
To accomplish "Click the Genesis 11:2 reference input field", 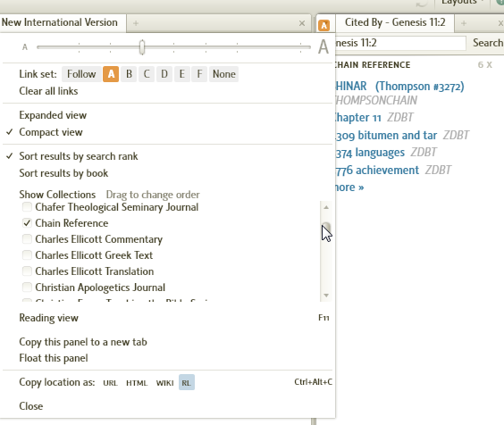I will (400, 43).
